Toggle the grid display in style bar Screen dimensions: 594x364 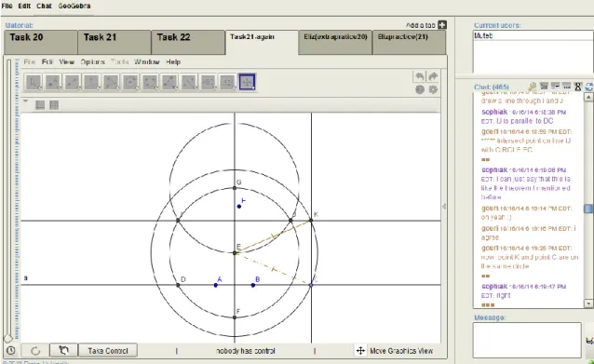tap(54, 105)
